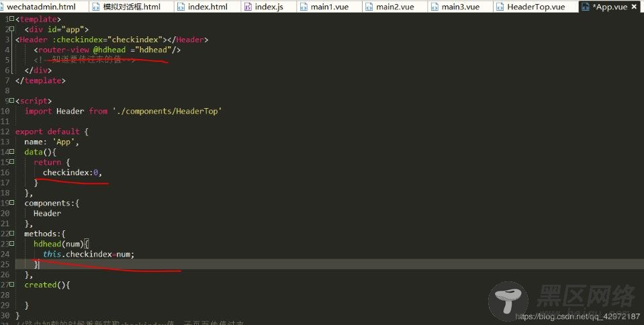
Task: Activate the *App.vue tab
Action: point(610,7)
